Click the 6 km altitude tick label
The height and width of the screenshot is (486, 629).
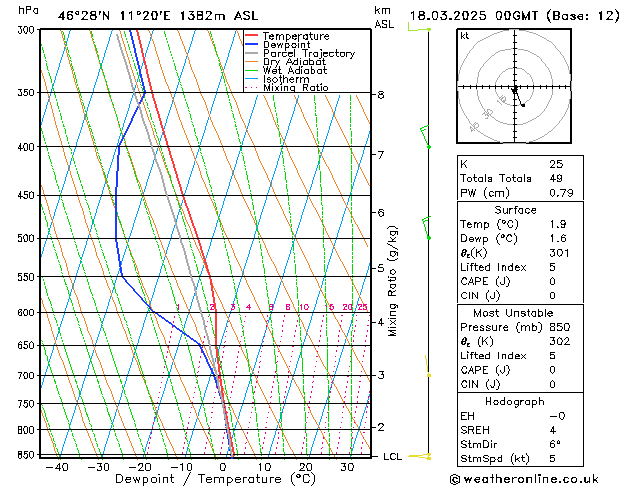tap(381, 213)
